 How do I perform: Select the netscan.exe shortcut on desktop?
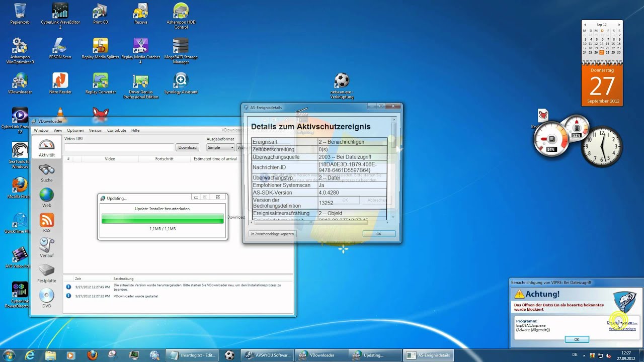click(x=342, y=86)
